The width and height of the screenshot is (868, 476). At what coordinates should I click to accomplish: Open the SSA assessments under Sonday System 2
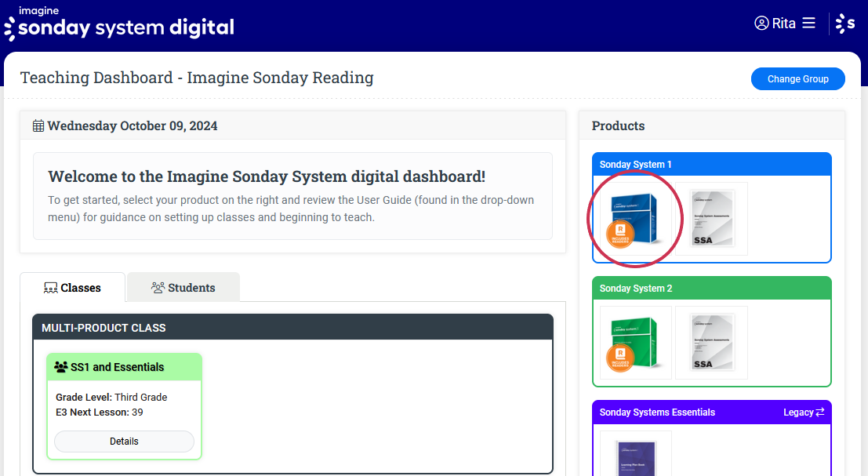tap(711, 343)
